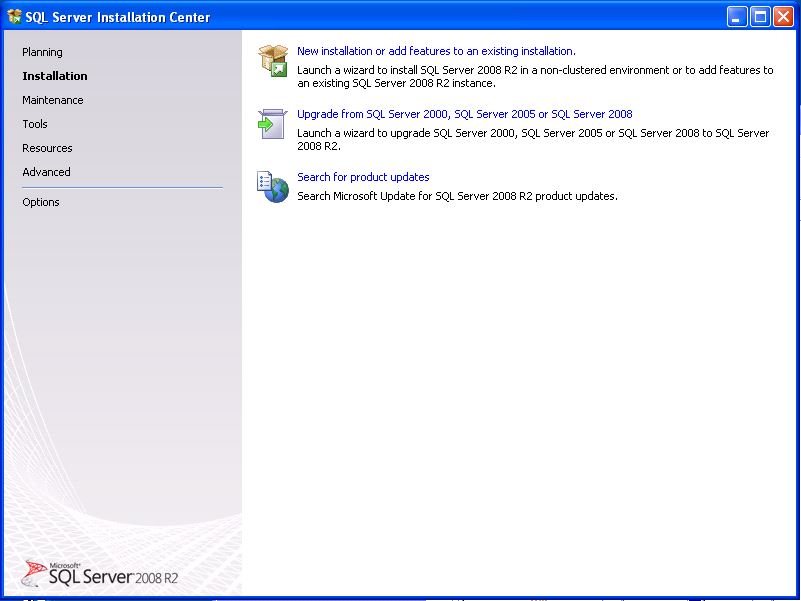Click the Microsoft SQL Server 2008 R2 logo
The image size is (801, 601).
point(100,573)
